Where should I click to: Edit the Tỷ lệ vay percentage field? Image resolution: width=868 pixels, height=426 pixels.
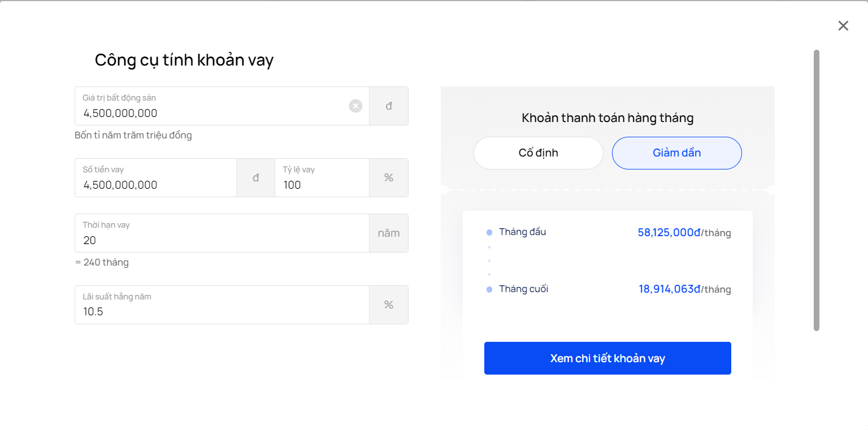(322, 177)
